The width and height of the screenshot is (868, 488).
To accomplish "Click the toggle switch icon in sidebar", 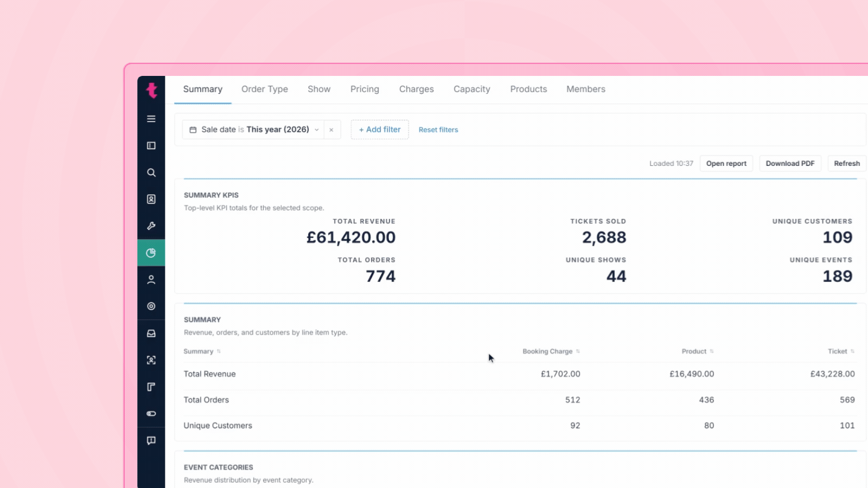I will (x=151, y=414).
